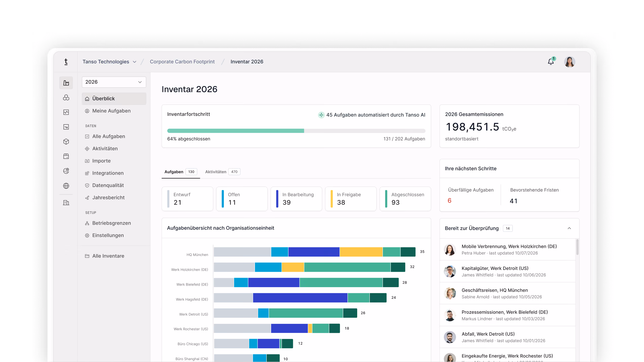Click the review list scrollbar
This screenshot has width=644, height=362.
point(577,247)
